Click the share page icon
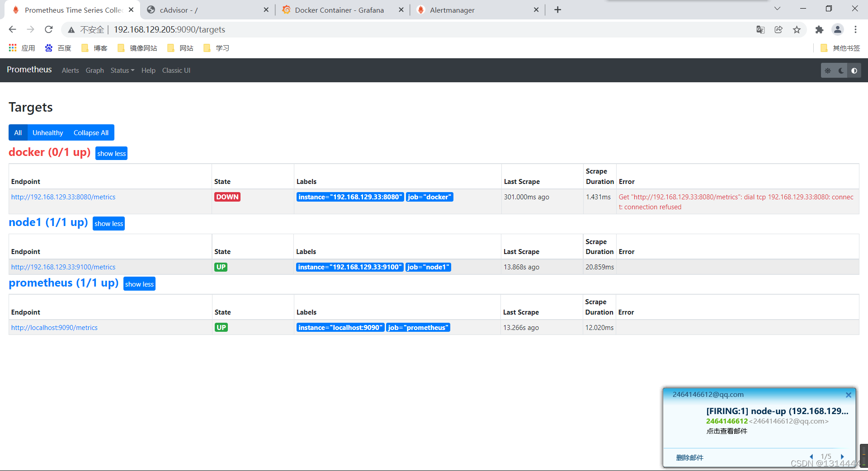This screenshot has width=868, height=471. coord(778,29)
